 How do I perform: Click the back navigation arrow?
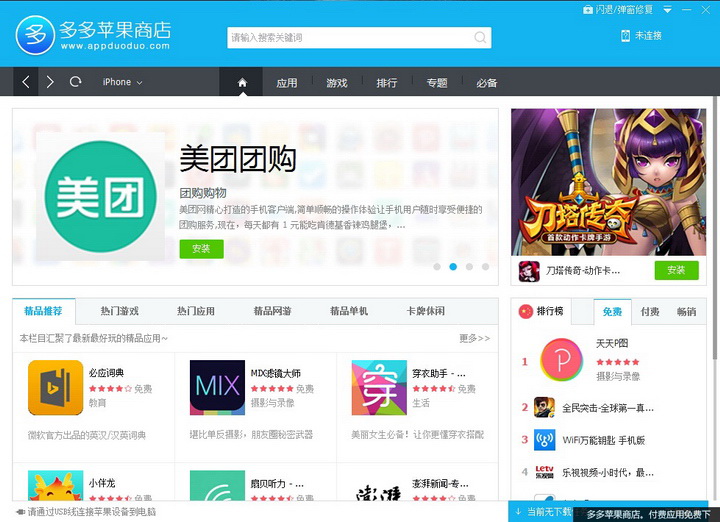[26, 82]
